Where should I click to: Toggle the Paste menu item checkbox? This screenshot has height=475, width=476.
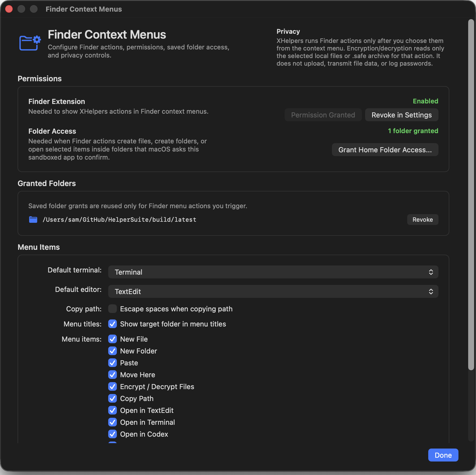113,363
